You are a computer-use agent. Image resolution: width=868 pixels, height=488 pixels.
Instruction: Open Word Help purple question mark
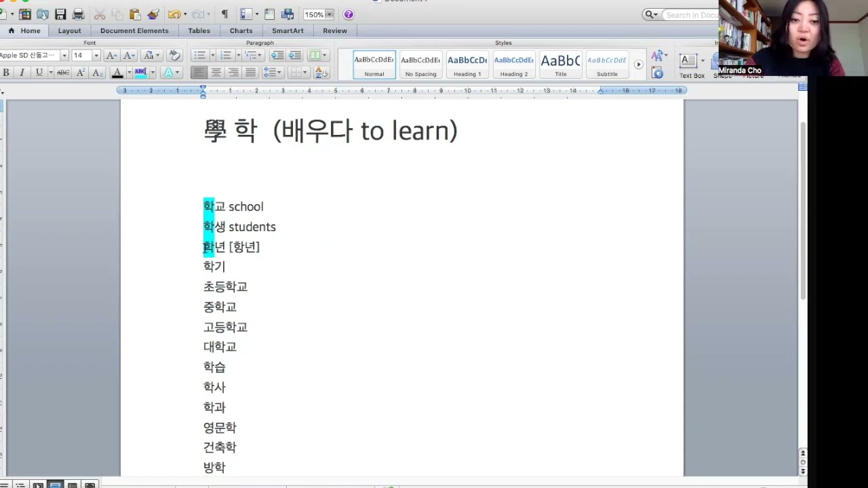tap(349, 14)
